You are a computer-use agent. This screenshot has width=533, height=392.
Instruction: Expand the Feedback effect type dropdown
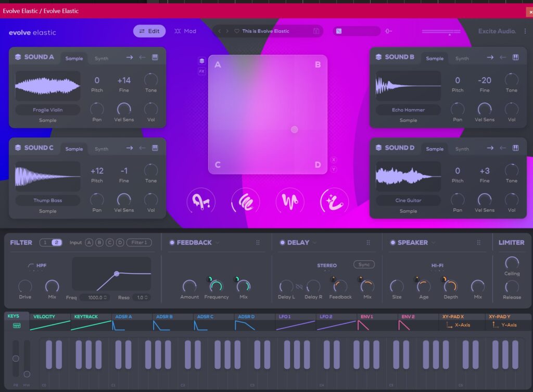click(218, 243)
